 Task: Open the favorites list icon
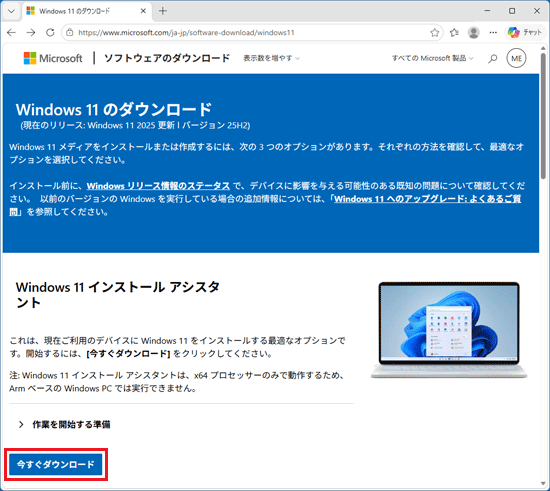pyautogui.click(x=454, y=33)
